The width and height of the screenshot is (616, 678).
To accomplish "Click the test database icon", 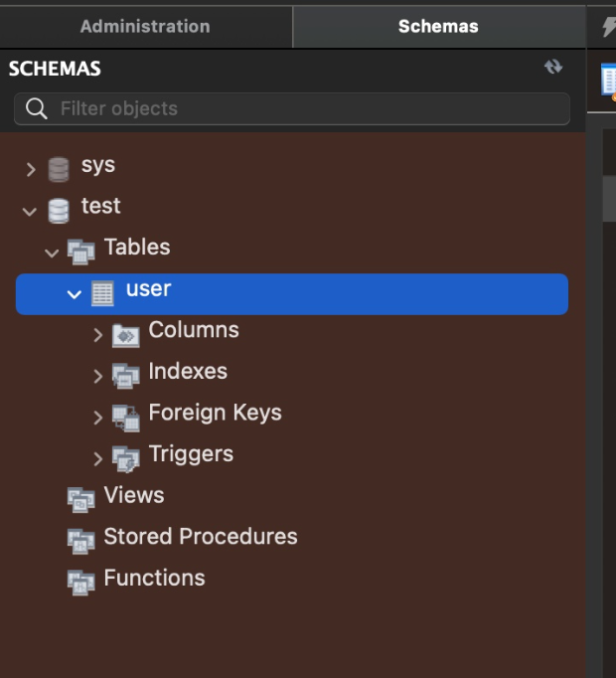I will click(60, 210).
